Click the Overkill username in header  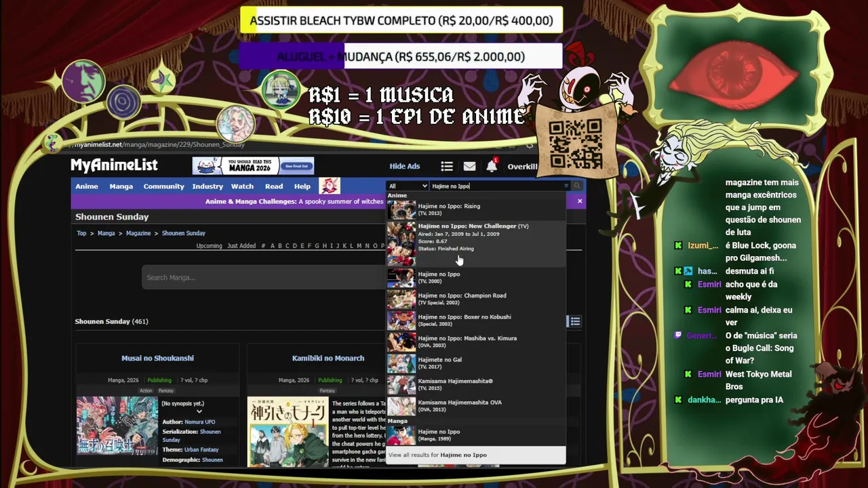click(x=522, y=167)
